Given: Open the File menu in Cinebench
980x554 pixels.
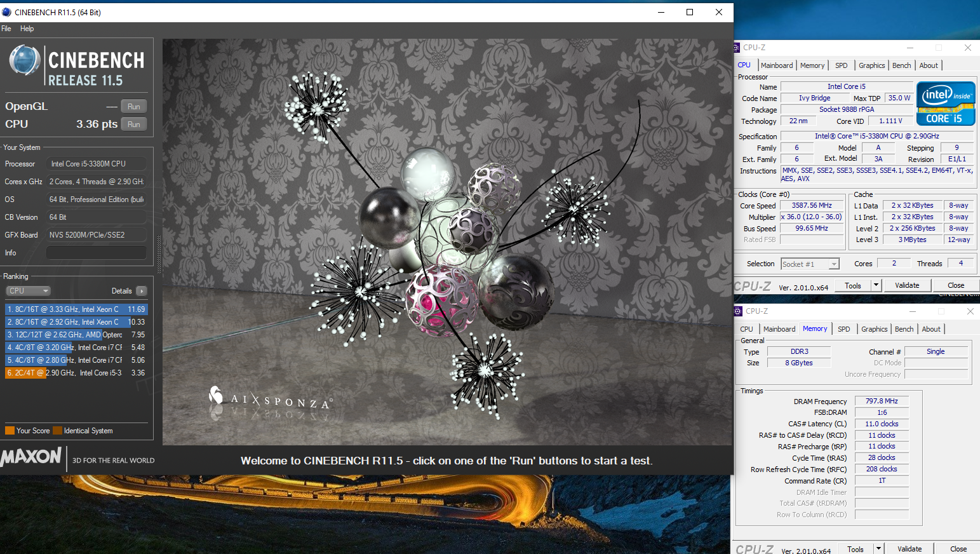Looking at the screenshot, I should tap(6, 29).
